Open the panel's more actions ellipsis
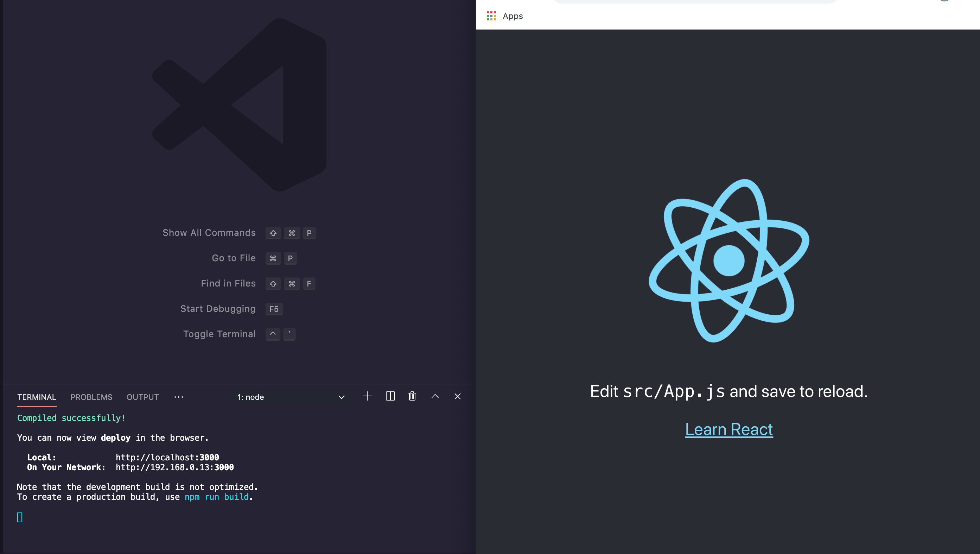The image size is (980, 554). tap(178, 397)
